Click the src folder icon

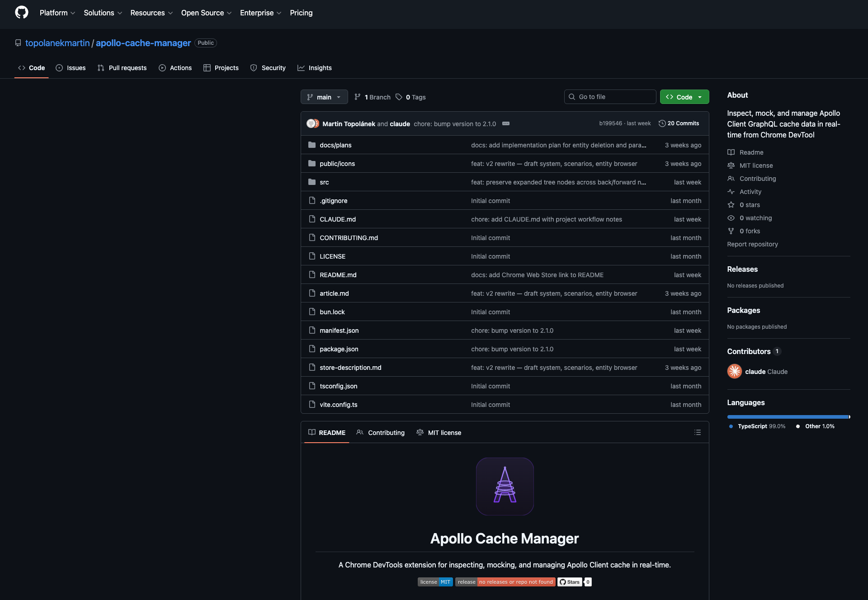coord(312,182)
